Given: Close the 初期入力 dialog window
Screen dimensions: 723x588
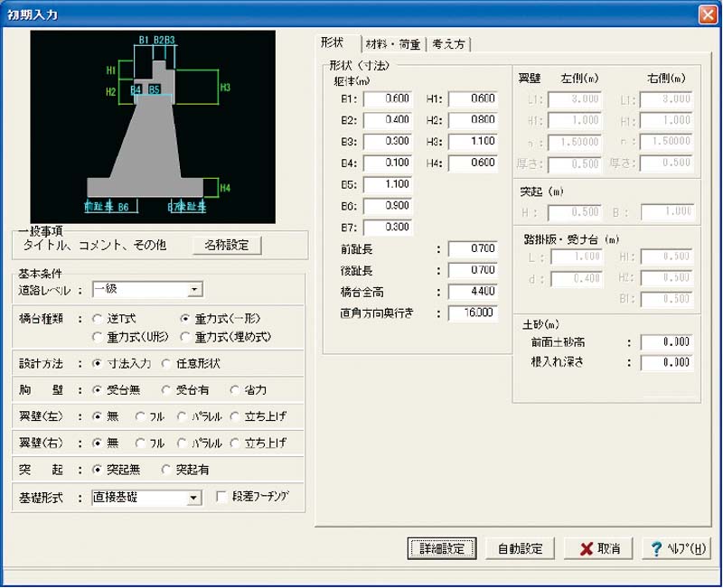Looking at the screenshot, I should click(706, 14).
